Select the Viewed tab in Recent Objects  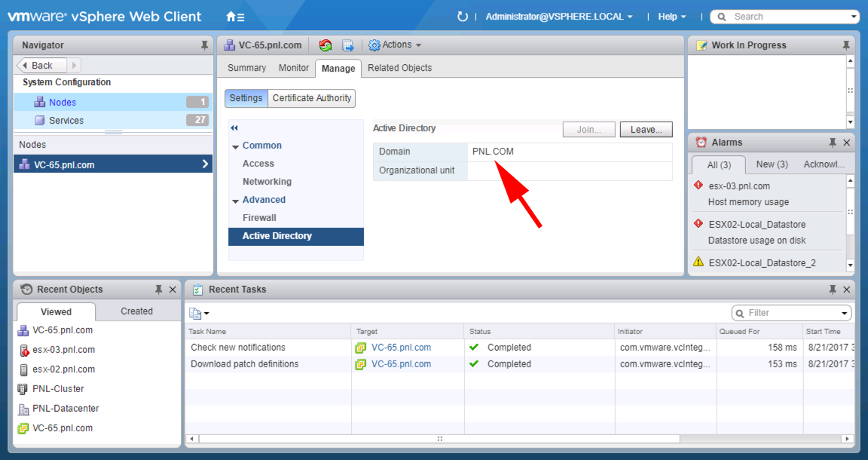click(x=56, y=311)
